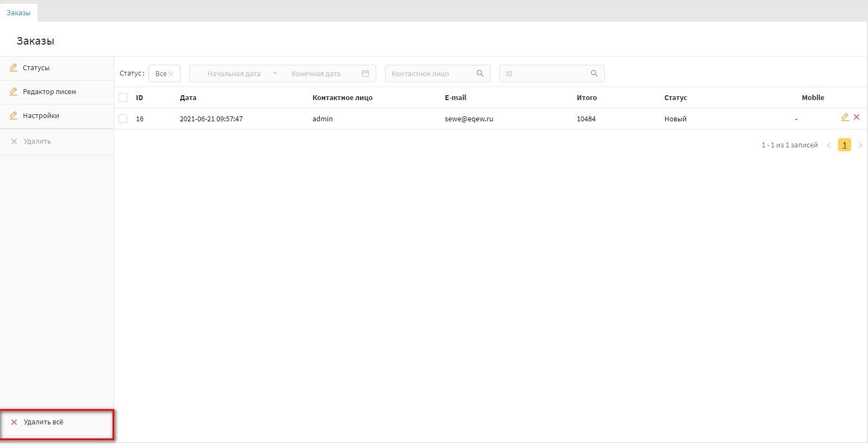The width and height of the screenshot is (868, 445).
Task: Toggle the select-all checkbox in table header
Action: [123, 98]
